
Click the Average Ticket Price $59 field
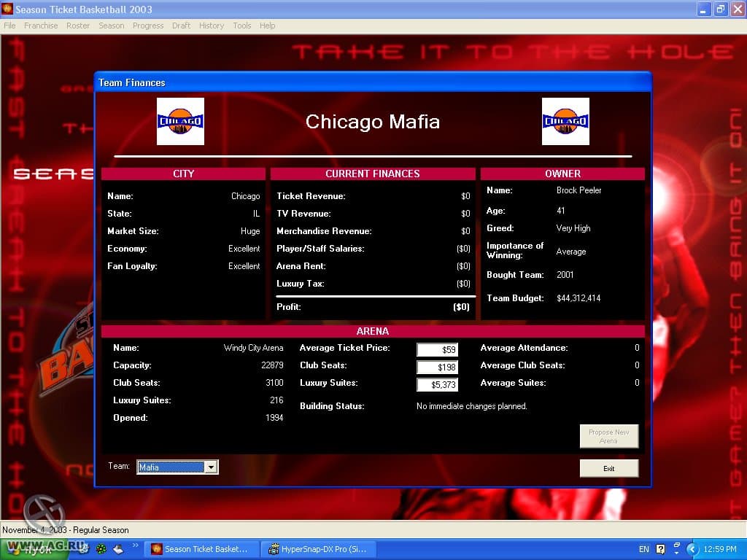click(438, 349)
